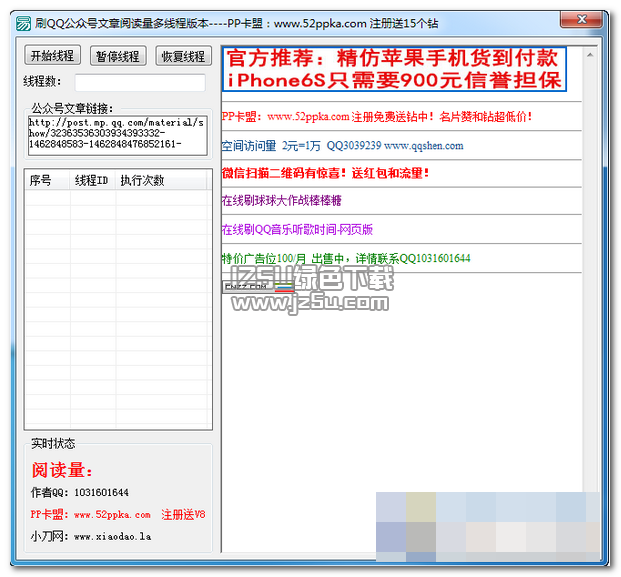Image resolution: width=621 pixels, height=577 pixels.
Task: Select the 线程ID column header
Action: click(93, 181)
